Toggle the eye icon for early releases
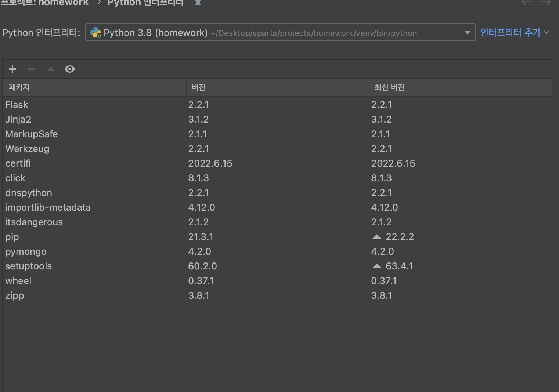Screen dimensions: 559x392 point(70,69)
